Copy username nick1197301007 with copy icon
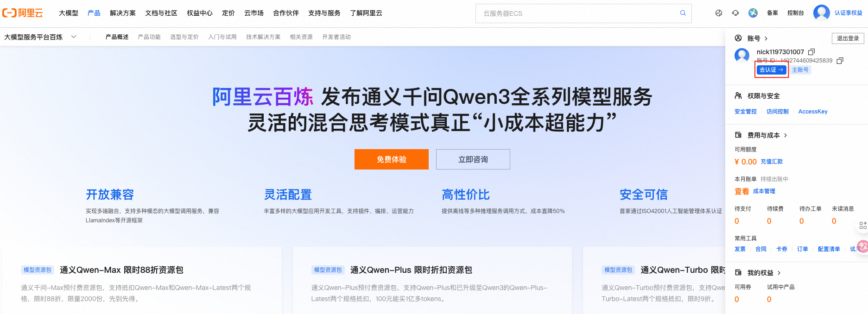Screen dimensions: 868x314 click(811, 52)
